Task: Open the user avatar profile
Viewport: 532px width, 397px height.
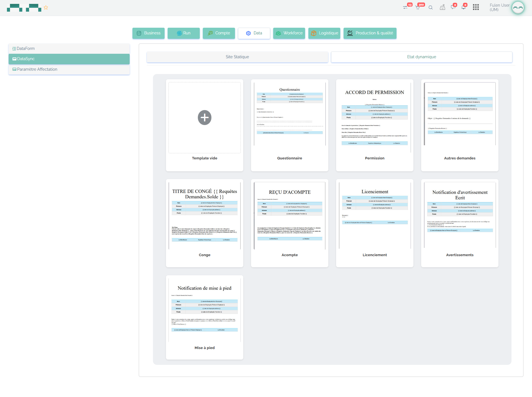Action: point(518,7)
